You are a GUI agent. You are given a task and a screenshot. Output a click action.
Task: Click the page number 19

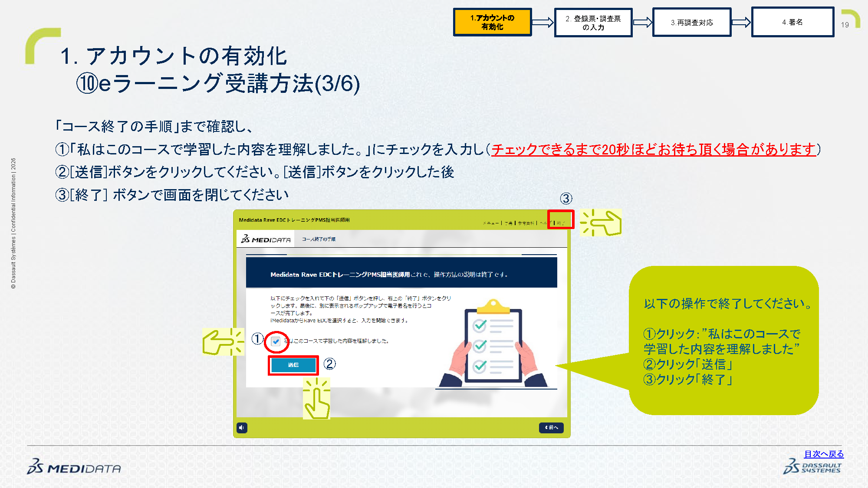click(x=845, y=25)
